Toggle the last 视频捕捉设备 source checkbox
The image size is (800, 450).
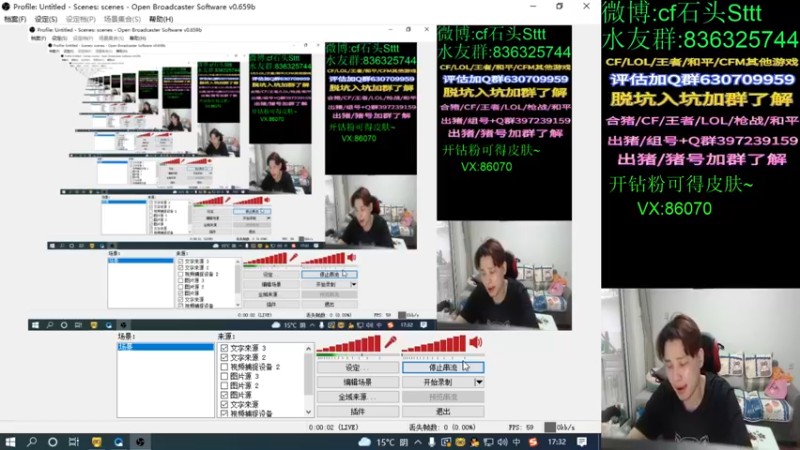click(x=224, y=413)
